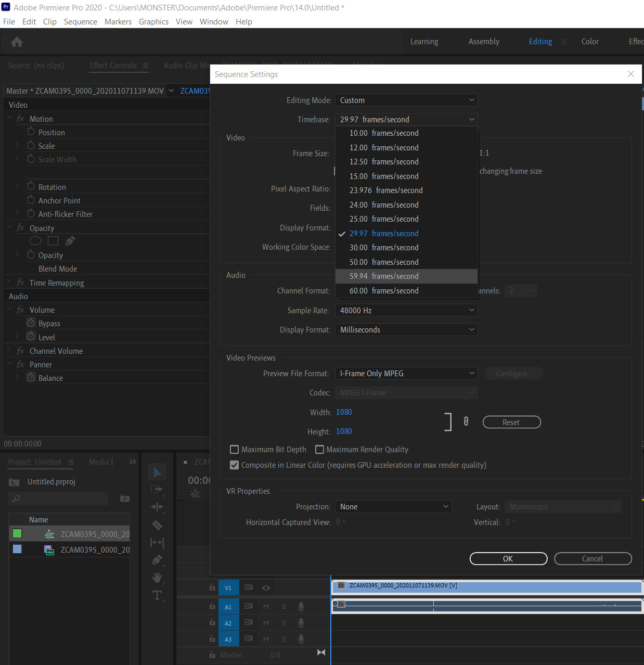This screenshot has height=665, width=644.
Task: Choose 59.94 frames/second timebase
Action: (407, 276)
